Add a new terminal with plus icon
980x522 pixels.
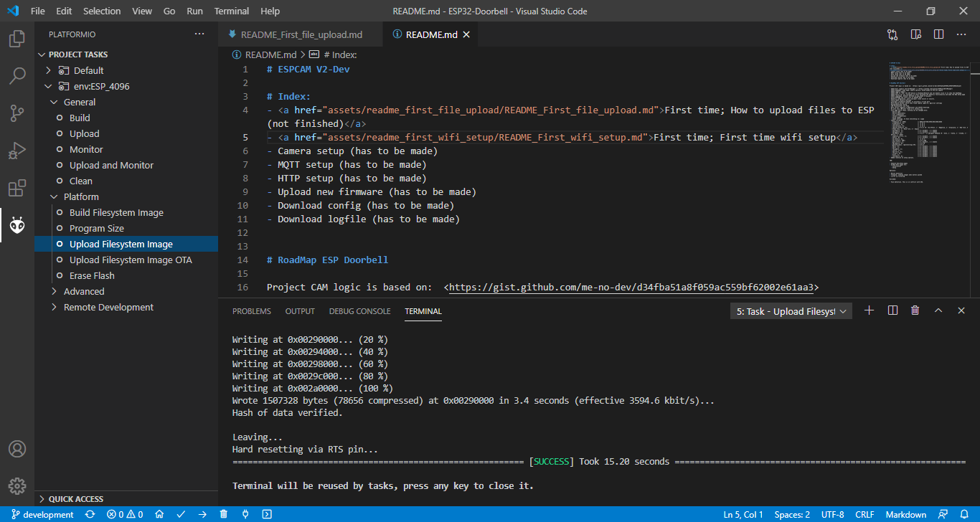(870, 310)
